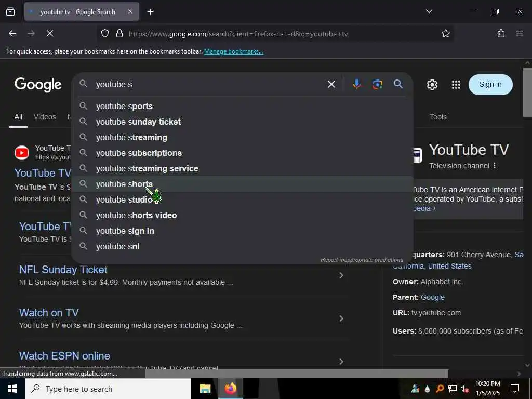532x399 pixels.
Task: Expand the Watch ESPN online chevron
Action: pyautogui.click(x=341, y=362)
